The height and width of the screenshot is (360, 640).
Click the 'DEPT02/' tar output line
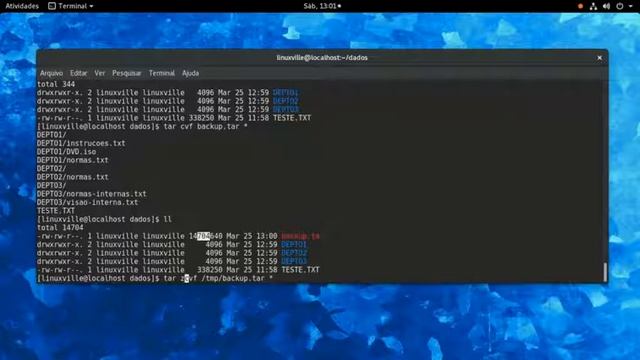coord(51,169)
